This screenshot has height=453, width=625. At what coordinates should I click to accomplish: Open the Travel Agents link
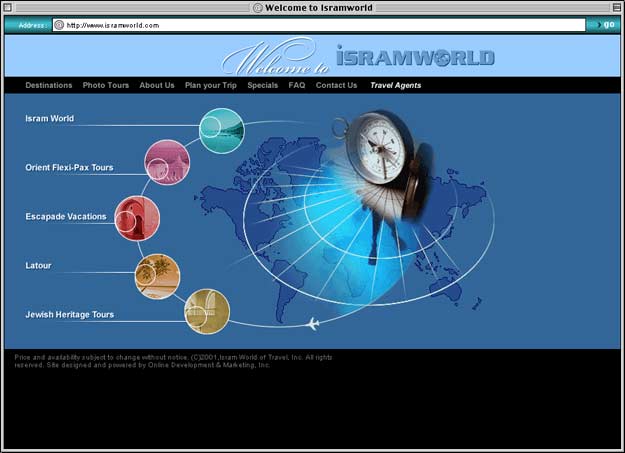[396, 86]
